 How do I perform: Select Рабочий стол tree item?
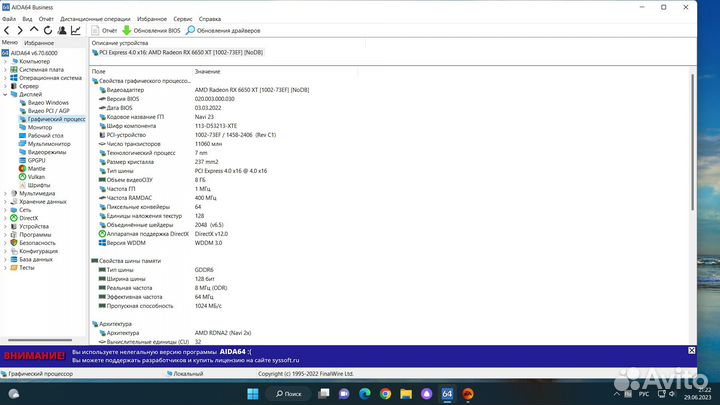point(41,135)
